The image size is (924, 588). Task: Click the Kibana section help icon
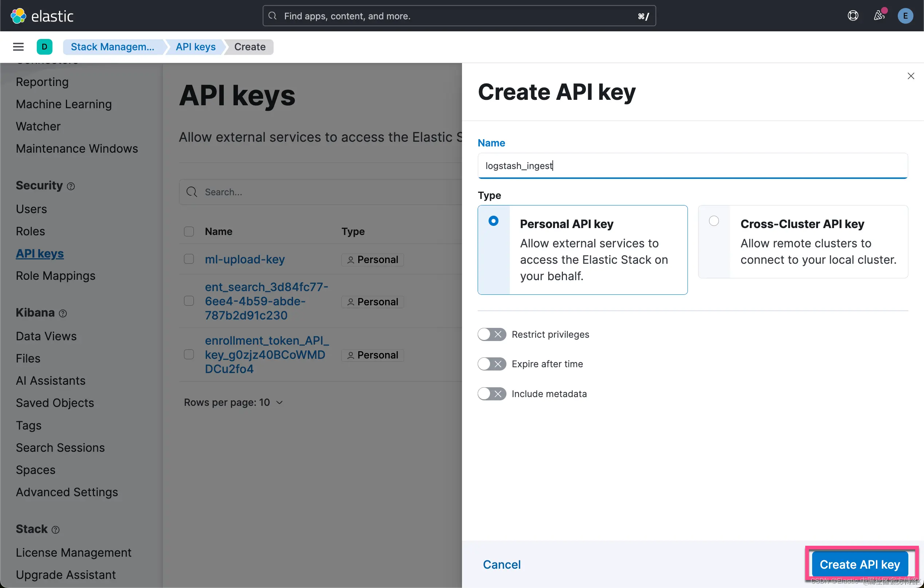(63, 314)
